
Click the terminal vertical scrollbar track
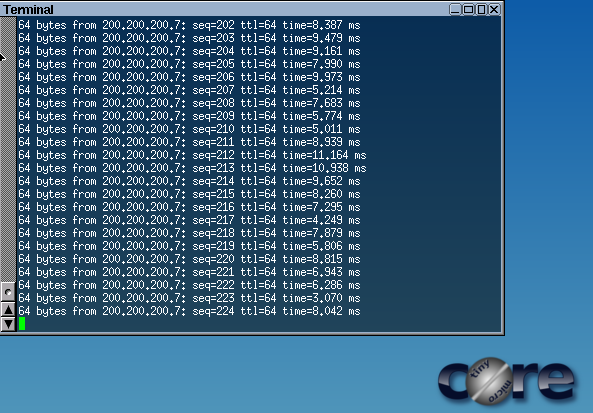point(8,149)
